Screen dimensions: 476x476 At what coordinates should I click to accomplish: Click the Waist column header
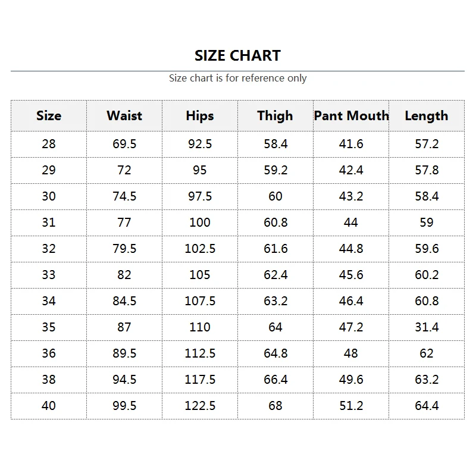[x=124, y=115]
